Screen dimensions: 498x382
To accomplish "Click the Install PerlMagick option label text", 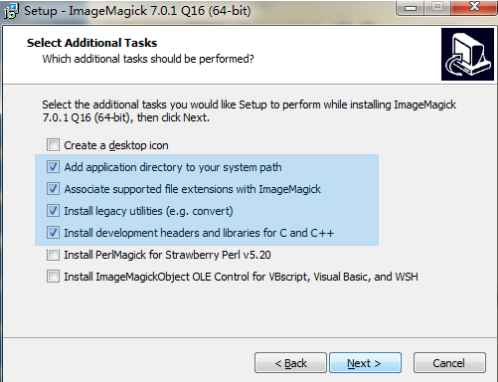I will [x=167, y=255].
